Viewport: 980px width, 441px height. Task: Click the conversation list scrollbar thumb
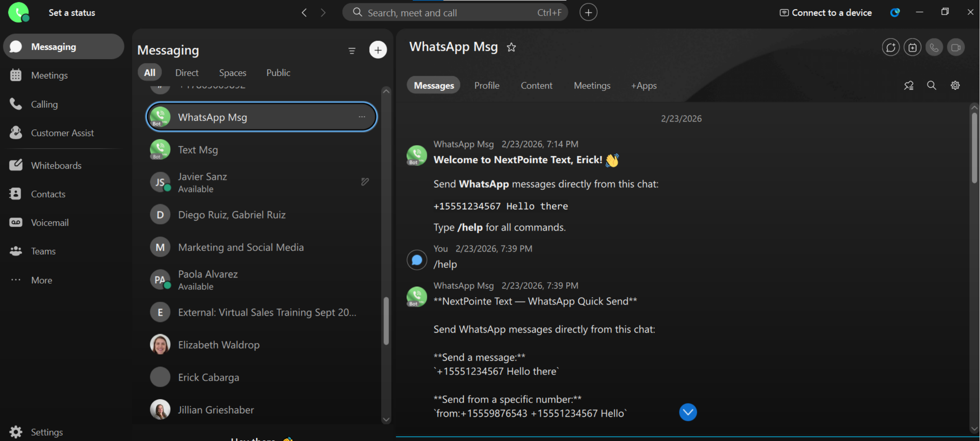[x=386, y=321]
